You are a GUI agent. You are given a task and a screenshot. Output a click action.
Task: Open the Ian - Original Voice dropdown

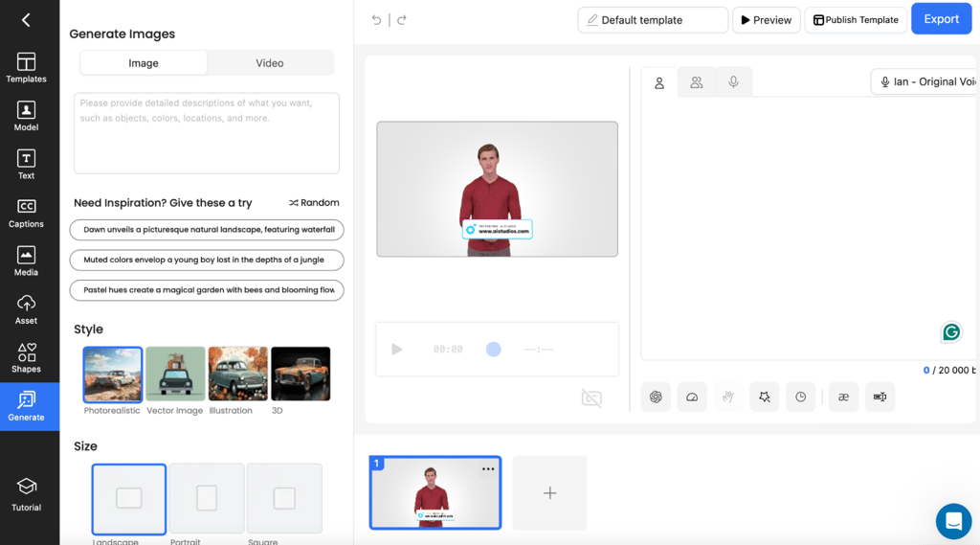click(x=925, y=82)
